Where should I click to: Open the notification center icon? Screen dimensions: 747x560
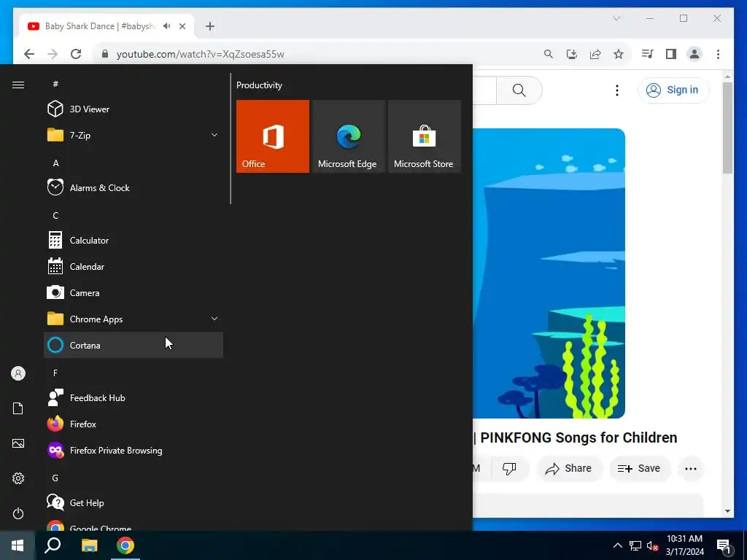[x=724, y=547]
